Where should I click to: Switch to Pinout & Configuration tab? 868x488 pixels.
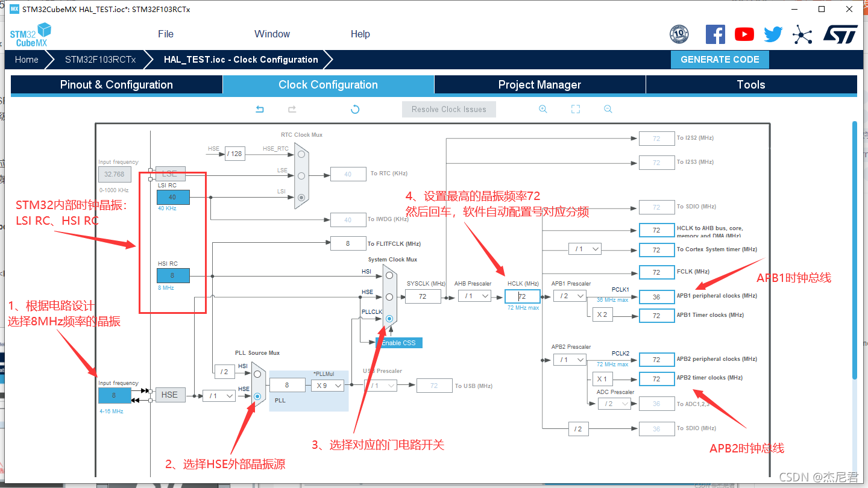pos(116,85)
